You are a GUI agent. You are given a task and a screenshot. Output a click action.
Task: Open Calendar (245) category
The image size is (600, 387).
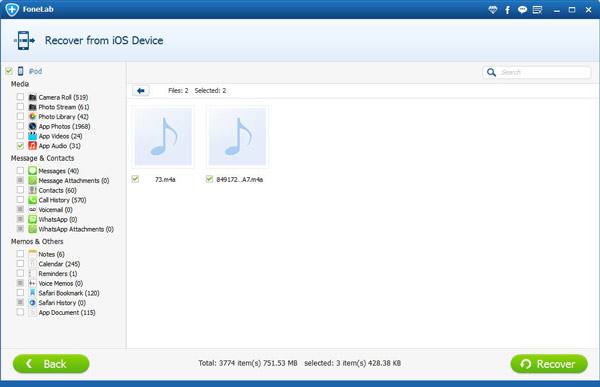59,264
